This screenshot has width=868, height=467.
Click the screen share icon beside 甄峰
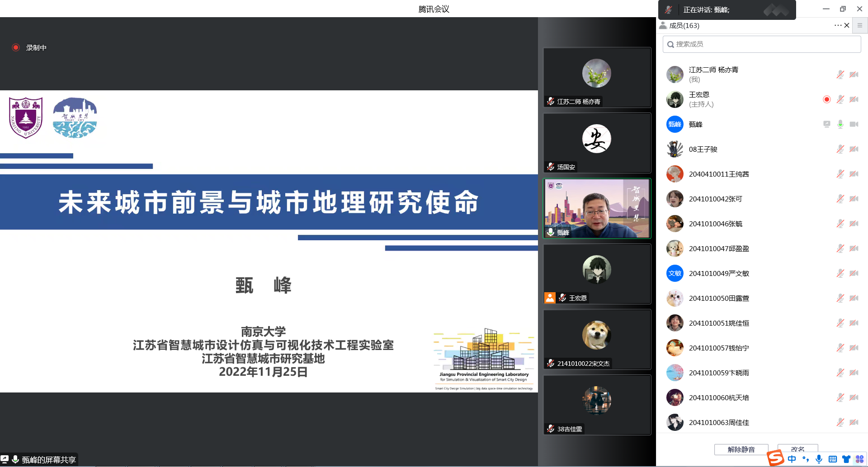(x=826, y=124)
